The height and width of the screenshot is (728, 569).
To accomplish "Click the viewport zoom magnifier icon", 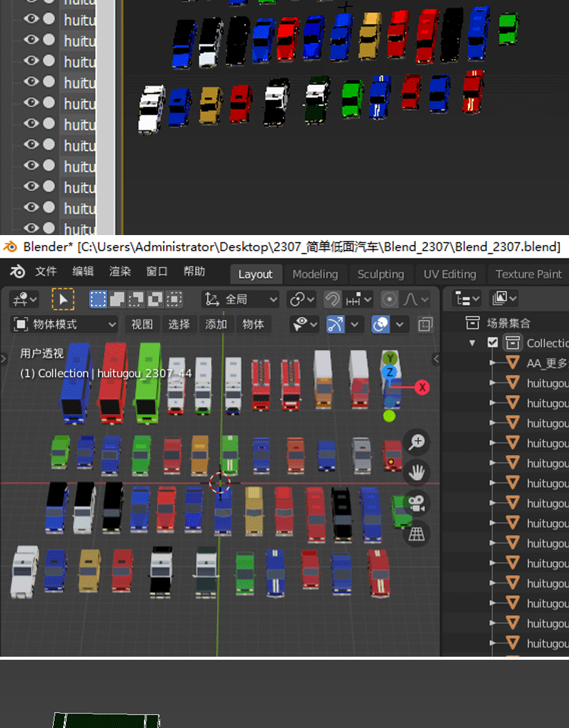I will click(x=417, y=442).
